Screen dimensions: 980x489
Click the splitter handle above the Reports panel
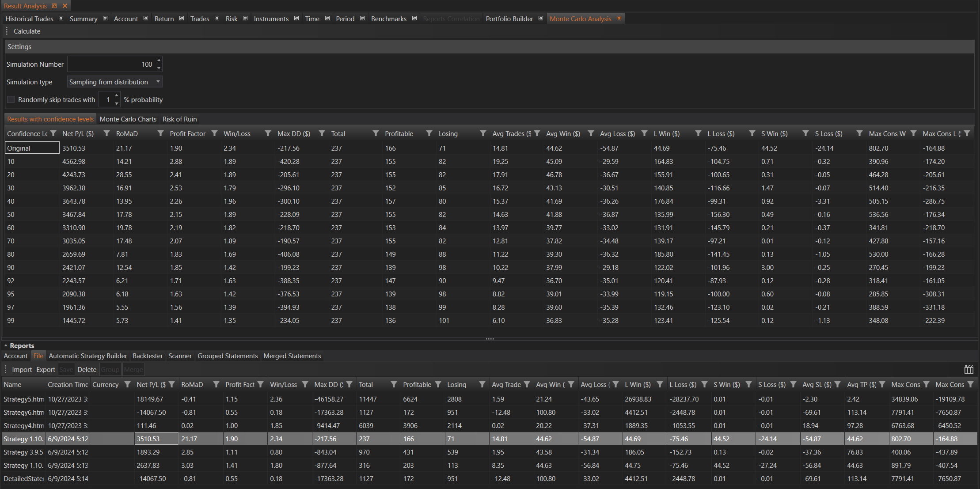pyautogui.click(x=490, y=339)
